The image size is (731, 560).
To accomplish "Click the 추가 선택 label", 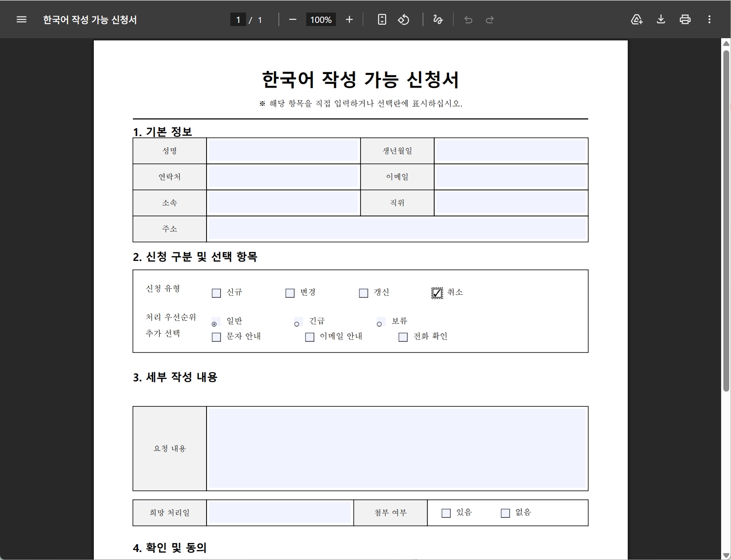I will click(x=163, y=333).
